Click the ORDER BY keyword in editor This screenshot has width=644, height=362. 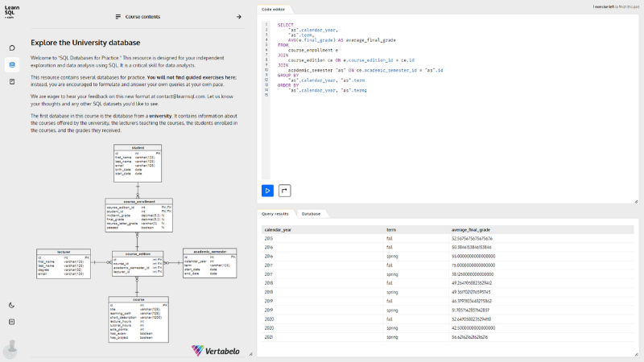point(288,85)
